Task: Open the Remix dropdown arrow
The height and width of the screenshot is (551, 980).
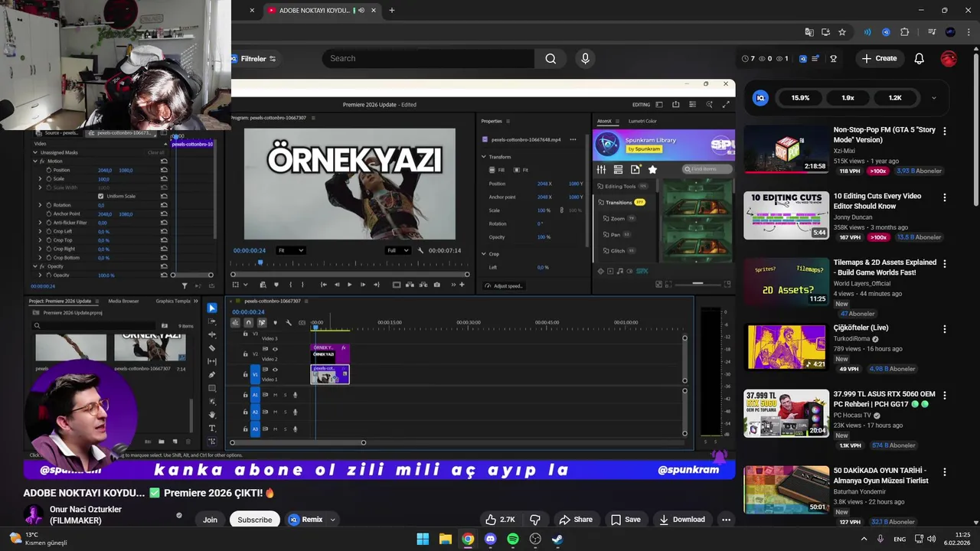Action: point(332,520)
